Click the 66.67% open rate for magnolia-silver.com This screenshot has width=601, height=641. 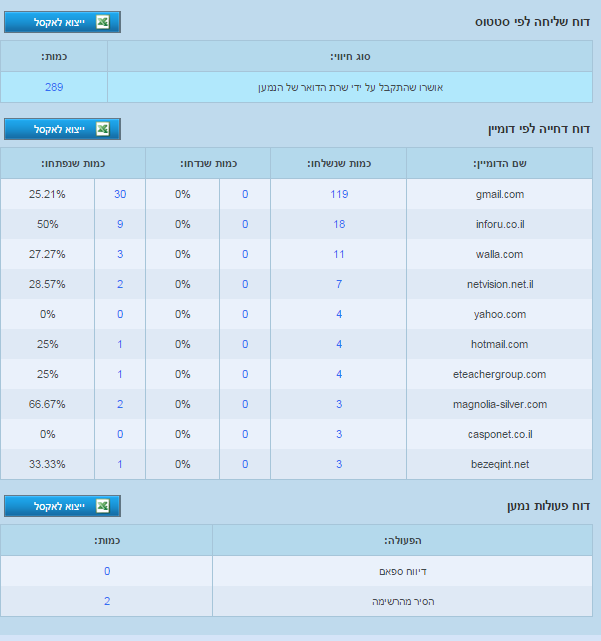tap(47, 404)
